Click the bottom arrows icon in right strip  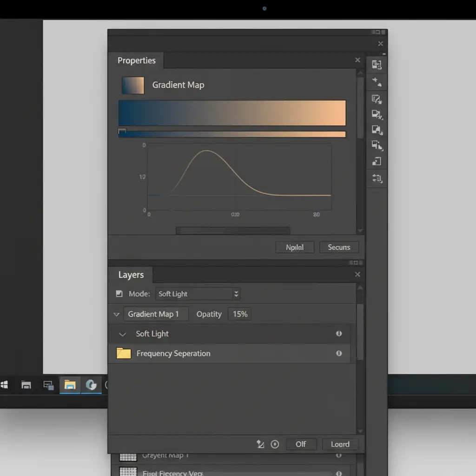(377, 178)
